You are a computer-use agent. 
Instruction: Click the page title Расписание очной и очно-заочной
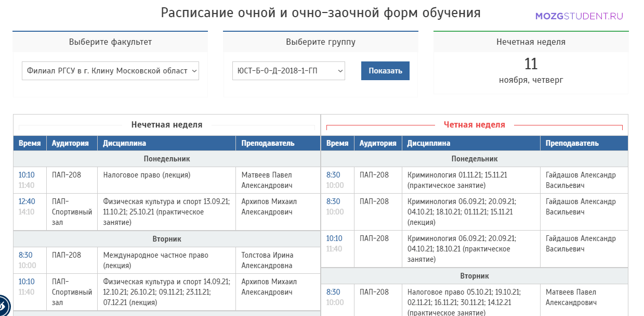tap(321, 13)
